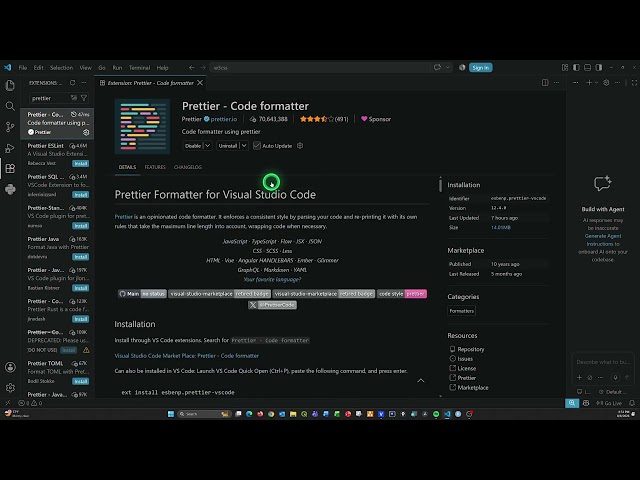Go back with the navigation arrow

(191, 67)
